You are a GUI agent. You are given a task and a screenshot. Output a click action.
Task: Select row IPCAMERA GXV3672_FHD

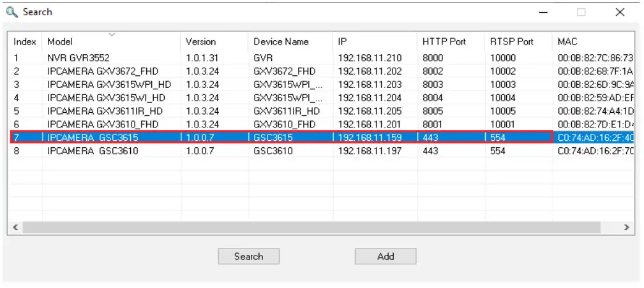tap(321, 71)
